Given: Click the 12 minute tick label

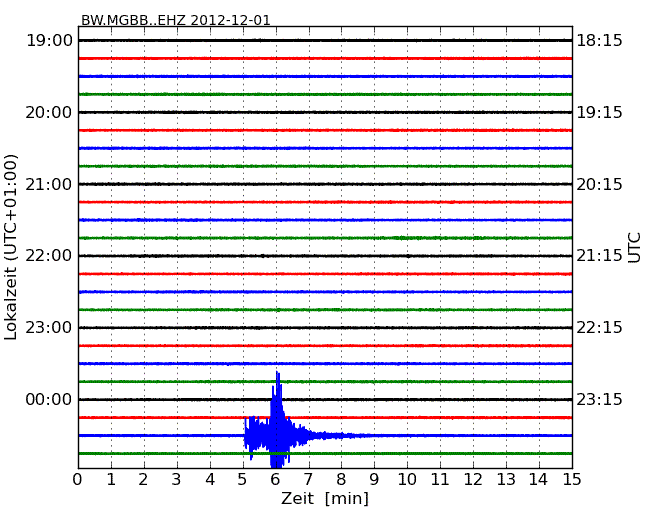Looking at the screenshot, I should click(473, 479).
